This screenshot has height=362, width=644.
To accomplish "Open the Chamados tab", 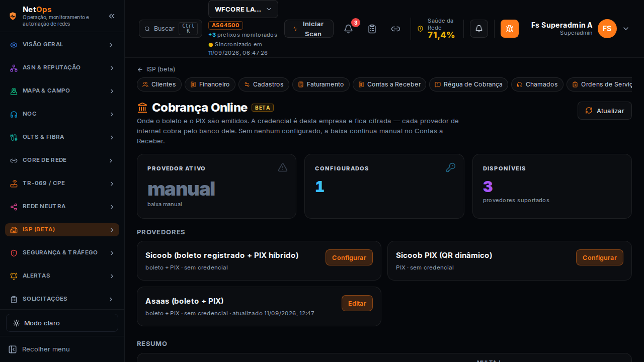I will [537, 84].
